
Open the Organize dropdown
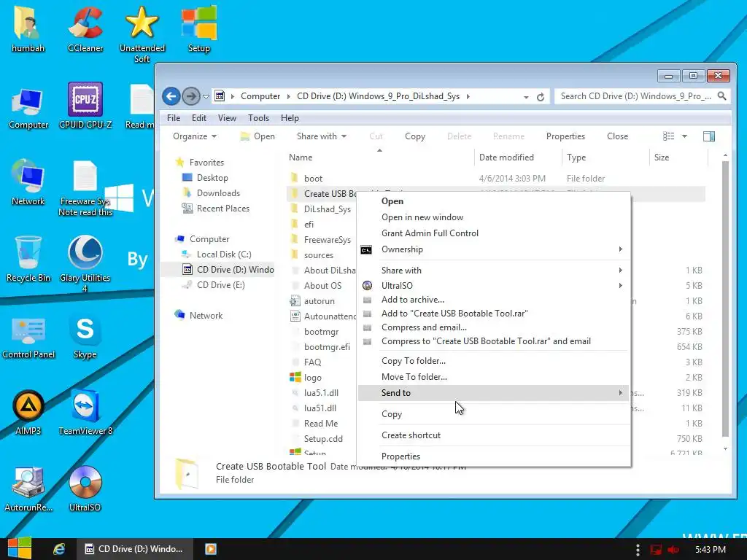click(x=194, y=136)
